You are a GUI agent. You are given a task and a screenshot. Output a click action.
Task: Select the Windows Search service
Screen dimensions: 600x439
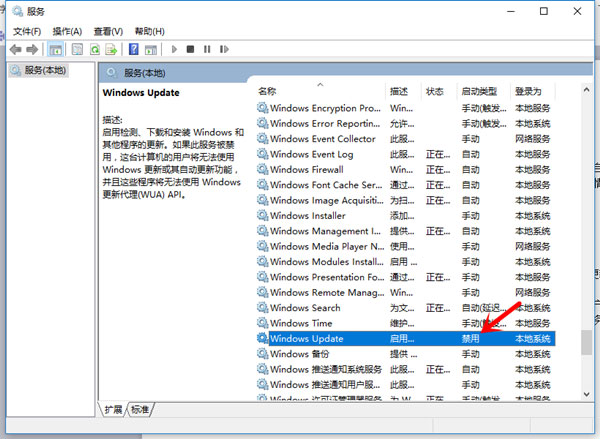point(406,308)
